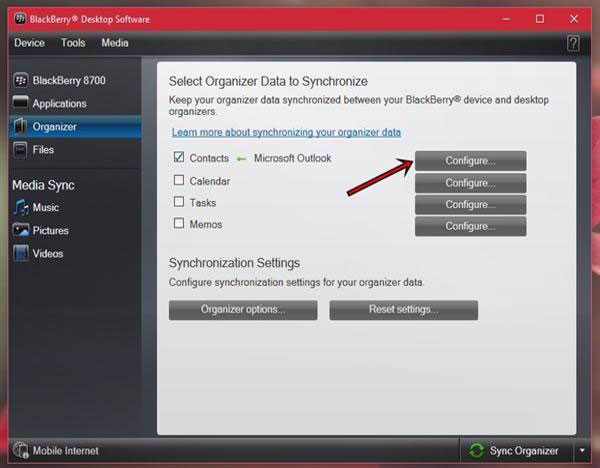Click the Organizer sidebar icon
This screenshot has height=468, width=600.
21,127
